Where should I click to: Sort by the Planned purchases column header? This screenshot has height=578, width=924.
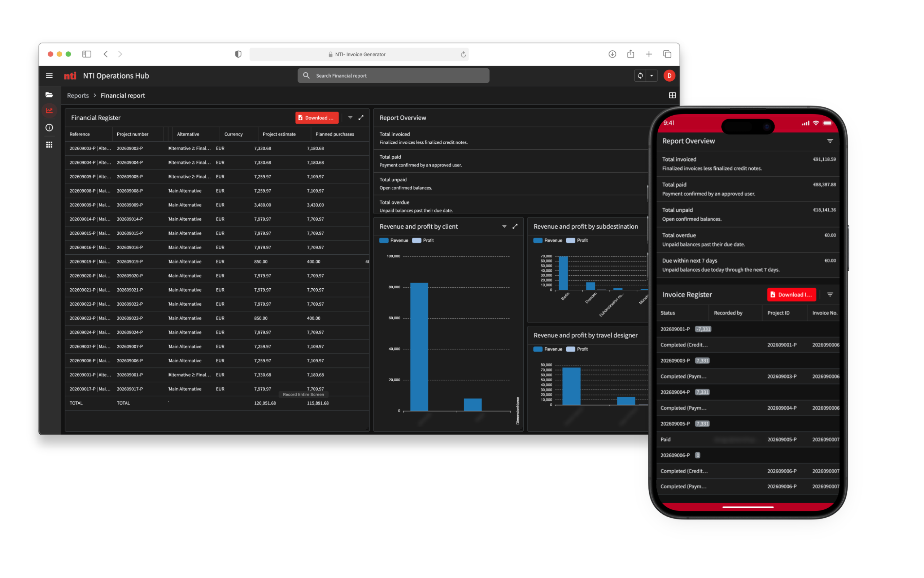click(x=335, y=134)
